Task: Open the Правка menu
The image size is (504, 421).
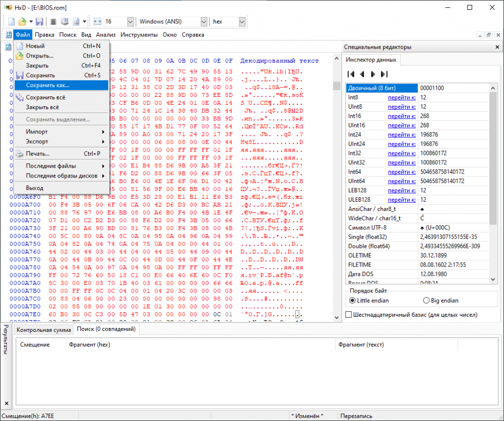Action: (x=44, y=35)
